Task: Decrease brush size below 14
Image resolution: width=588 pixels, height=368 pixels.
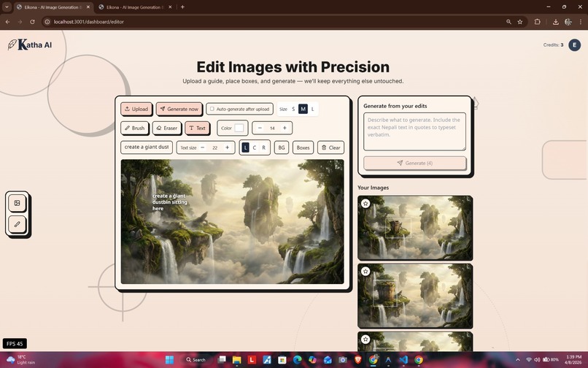Action: [260, 128]
